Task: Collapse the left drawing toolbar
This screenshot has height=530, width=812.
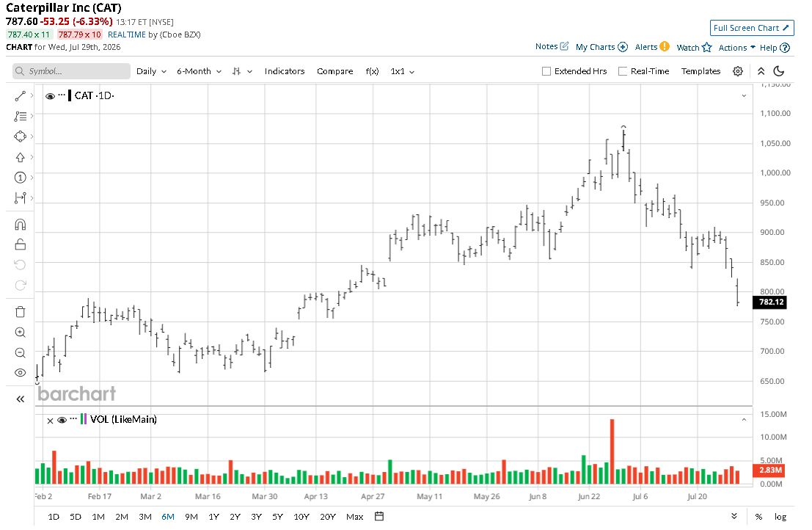Action: click(21, 399)
